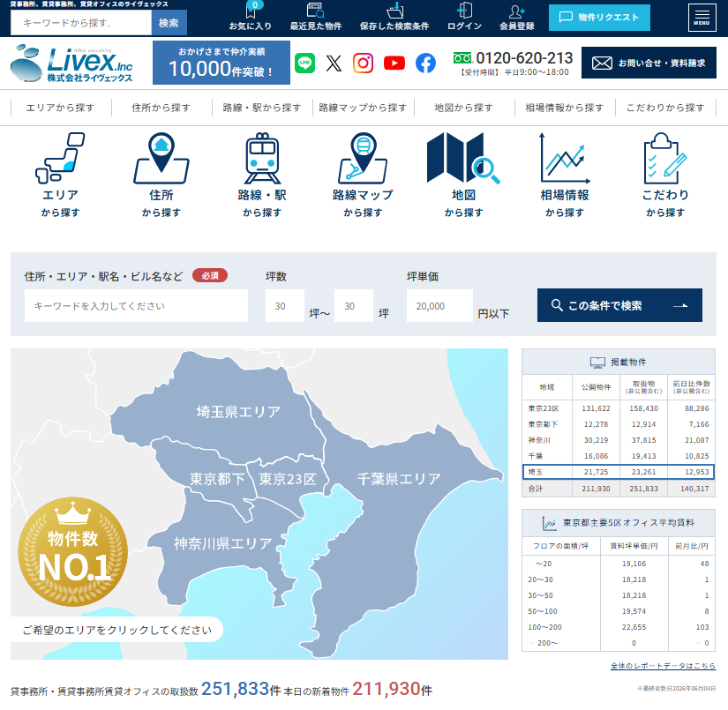Click the 50〜100 floor area row
728x710 pixels.
[x=619, y=611]
